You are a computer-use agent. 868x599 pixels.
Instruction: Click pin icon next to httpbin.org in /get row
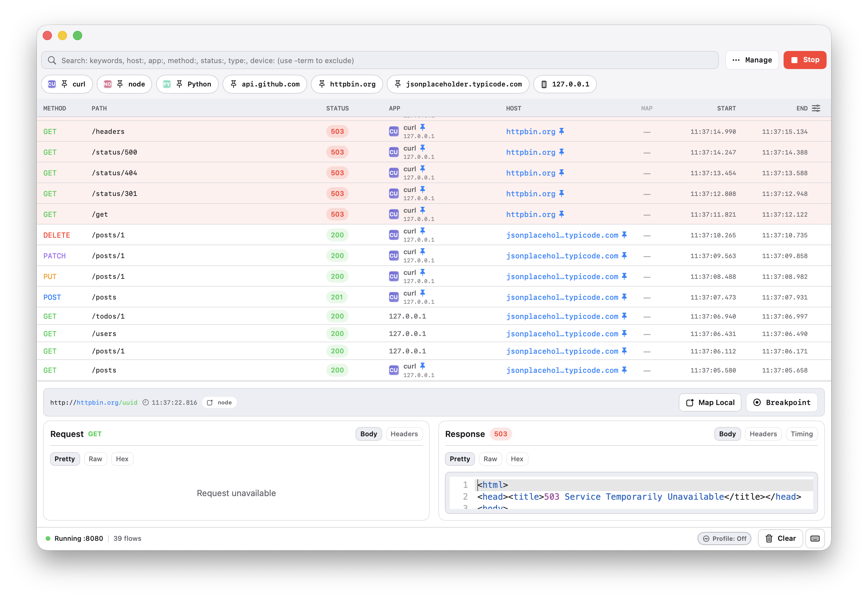(x=561, y=214)
